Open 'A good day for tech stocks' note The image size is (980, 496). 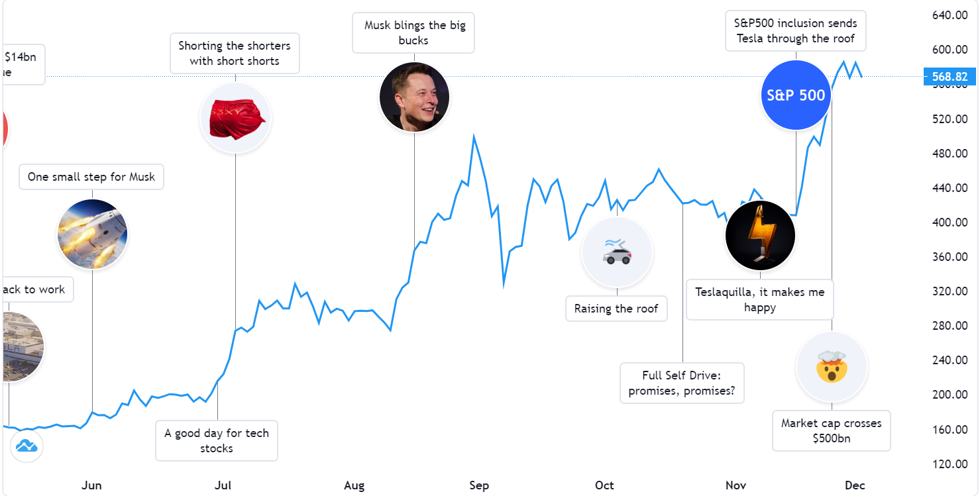pos(217,440)
